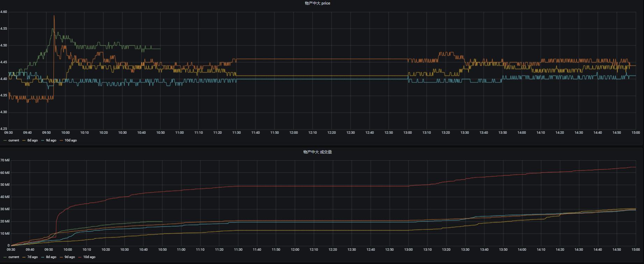Toggle 9d ago label in 成交量 legend
644x264 pixels.
click(70, 257)
